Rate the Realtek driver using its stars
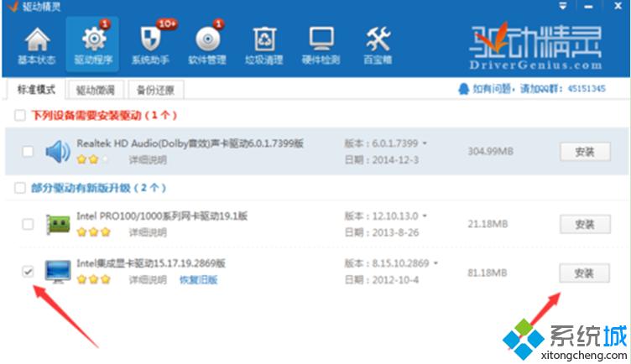The image size is (631, 364). pyautogui.click(x=93, y=159)
